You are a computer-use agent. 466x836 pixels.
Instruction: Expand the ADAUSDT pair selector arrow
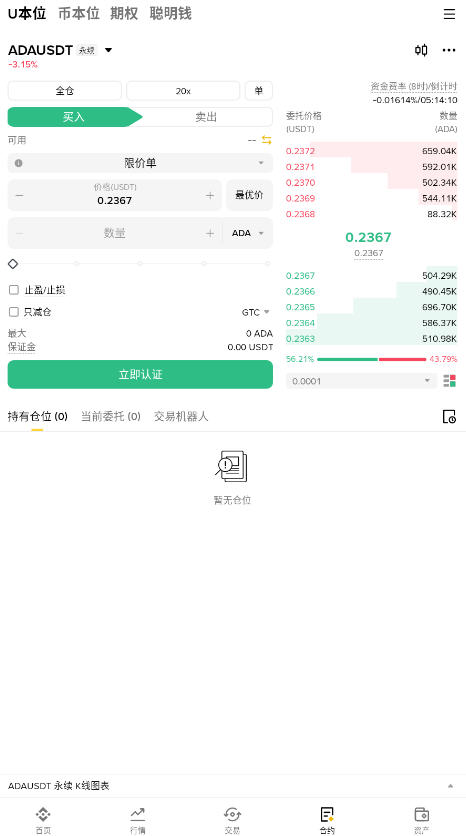pos(108,50)
